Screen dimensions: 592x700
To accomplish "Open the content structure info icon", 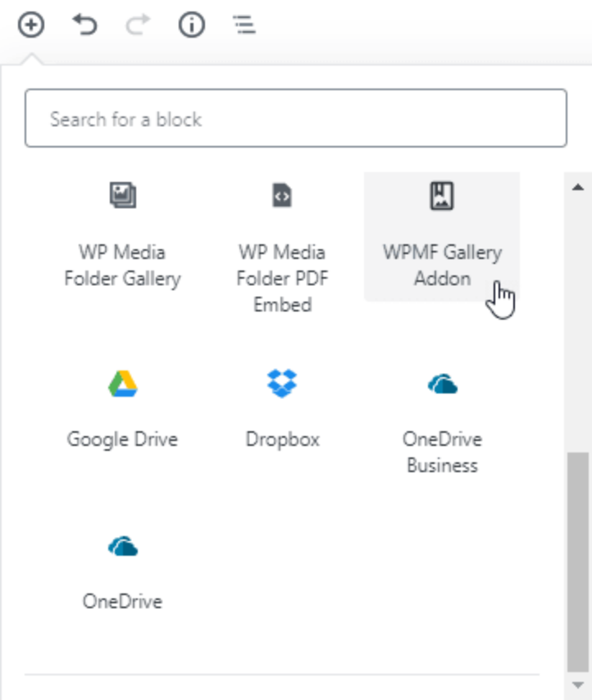I will [x=191, y=25].
